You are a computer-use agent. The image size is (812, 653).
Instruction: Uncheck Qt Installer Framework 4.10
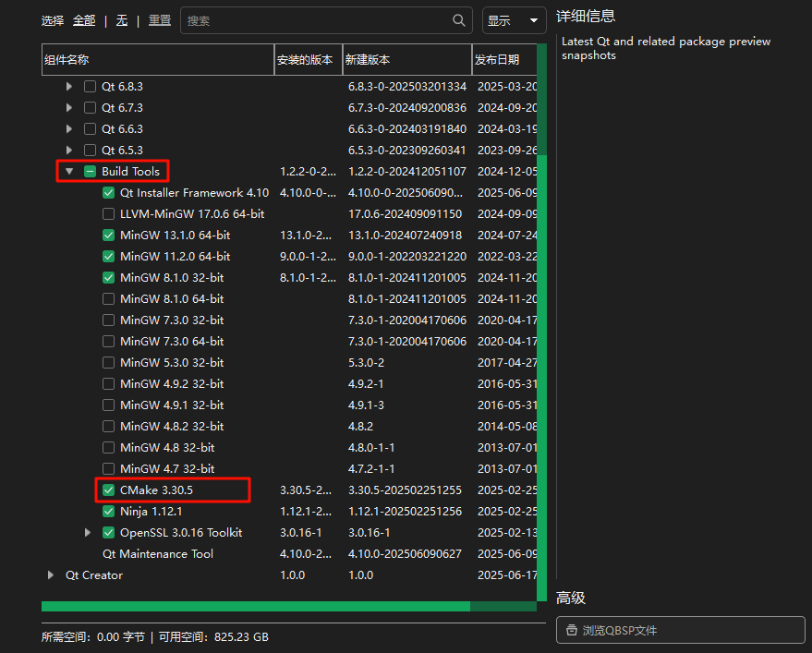click(x=109, y=193)
